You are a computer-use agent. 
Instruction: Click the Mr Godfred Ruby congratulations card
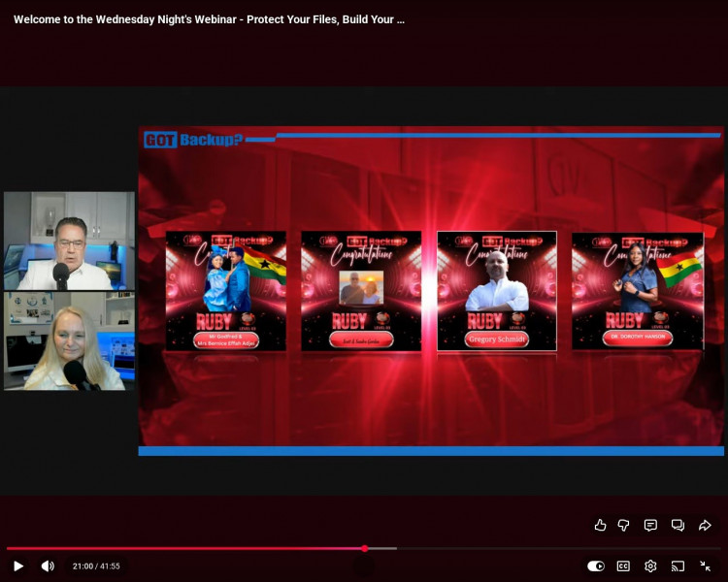click(x=226, y=290)
